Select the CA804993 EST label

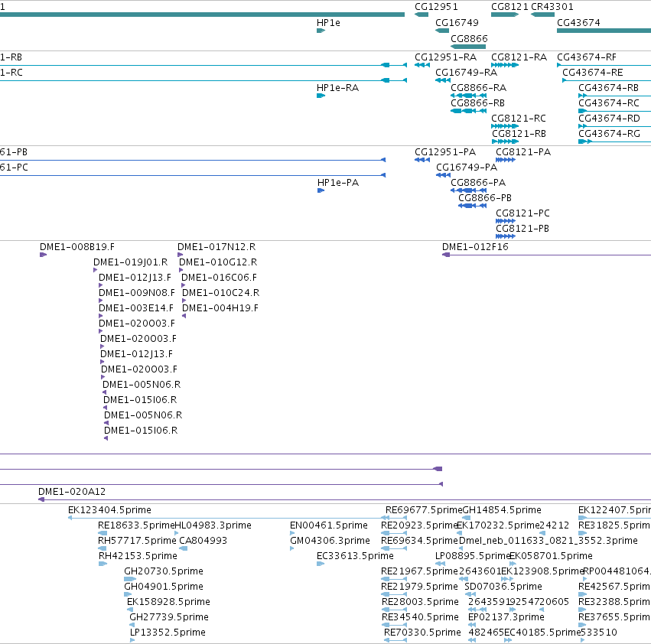tap(203, 541)
